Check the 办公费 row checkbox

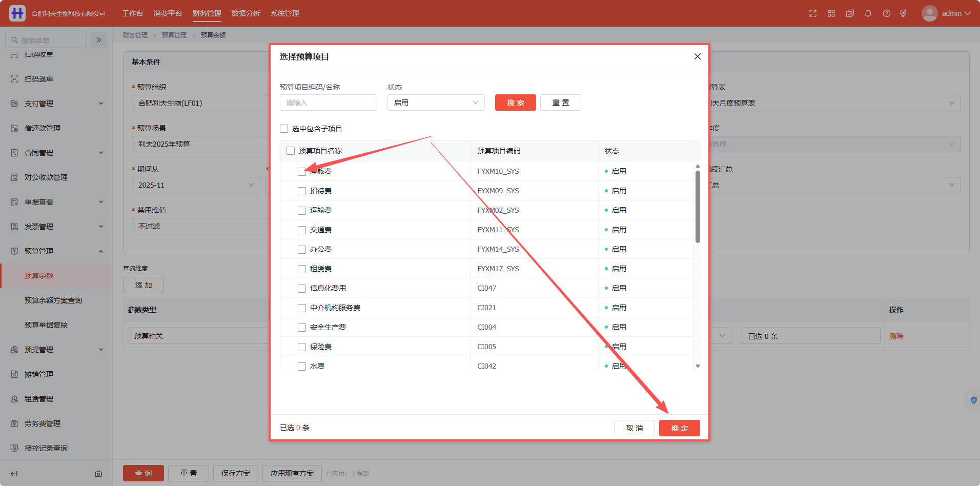click(302, 250)
